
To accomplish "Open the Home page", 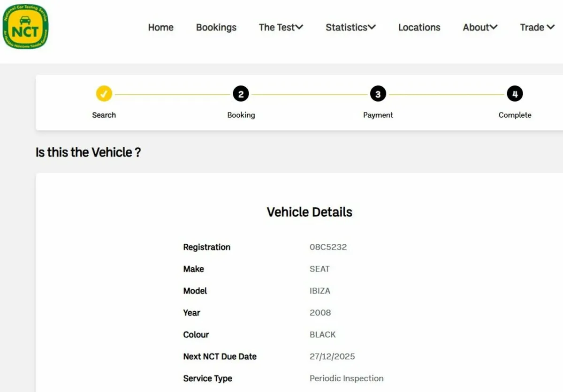I will click(x=160, y=28).
